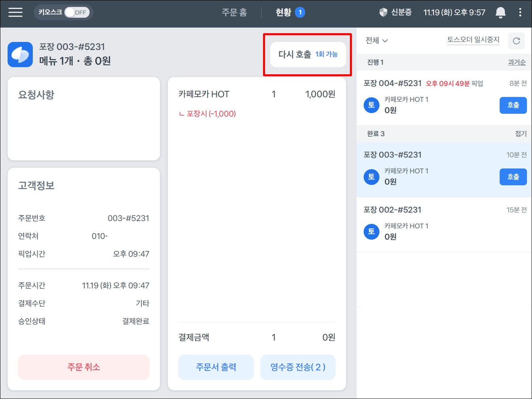This screenshot has width=532, height=399.
Task: Refresh the order list
Action: pyautogui.click(x=516, y=41)
